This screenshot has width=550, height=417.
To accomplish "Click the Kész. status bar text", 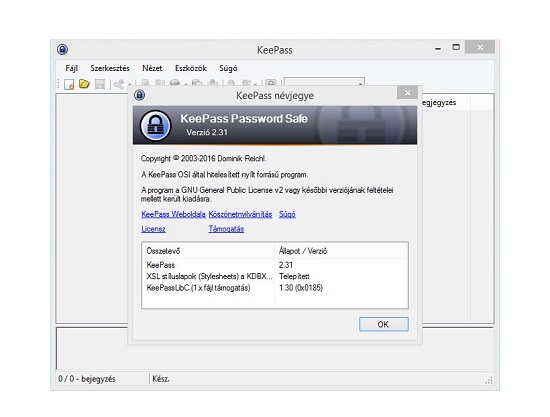I will 161,379.
